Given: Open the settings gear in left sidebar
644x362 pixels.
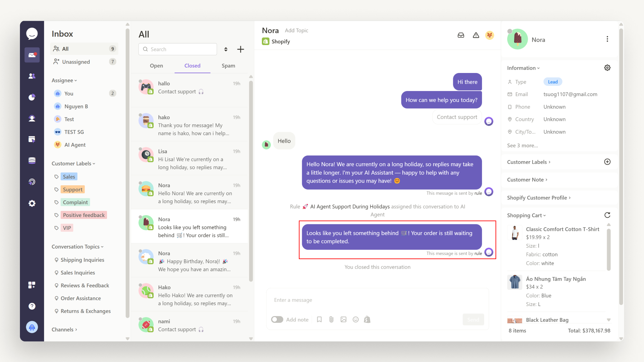Looking at the screenshot, I should click(32, 203).
